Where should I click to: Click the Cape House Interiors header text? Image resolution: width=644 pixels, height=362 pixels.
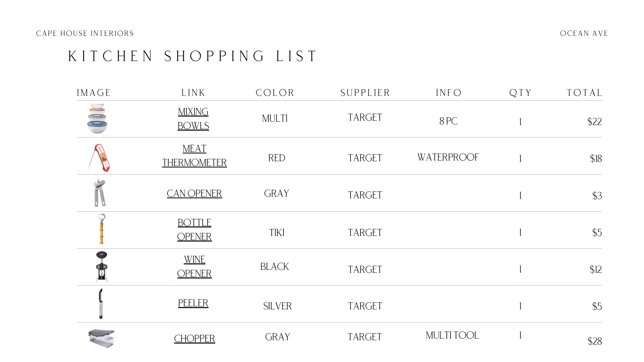85,34
